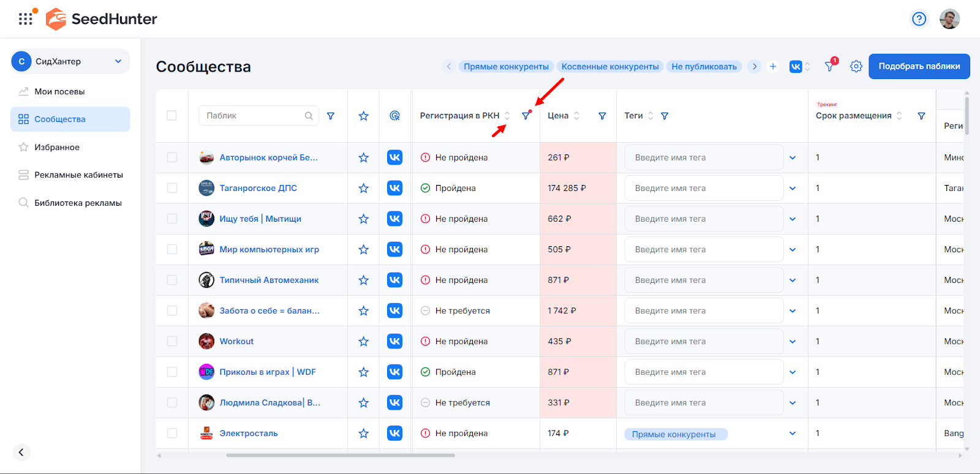Filter the Регистрация в РКН column
980x474 pixels.
[526, 116]
